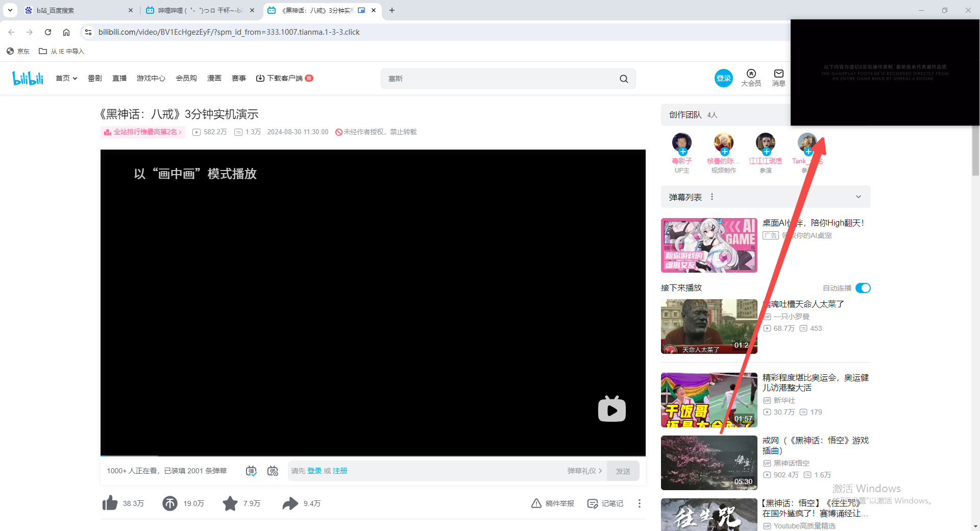Toggle danmaku display icon
Image resolution: width=980 pixels, height=531 pixels.
click(x=251, y=471)
